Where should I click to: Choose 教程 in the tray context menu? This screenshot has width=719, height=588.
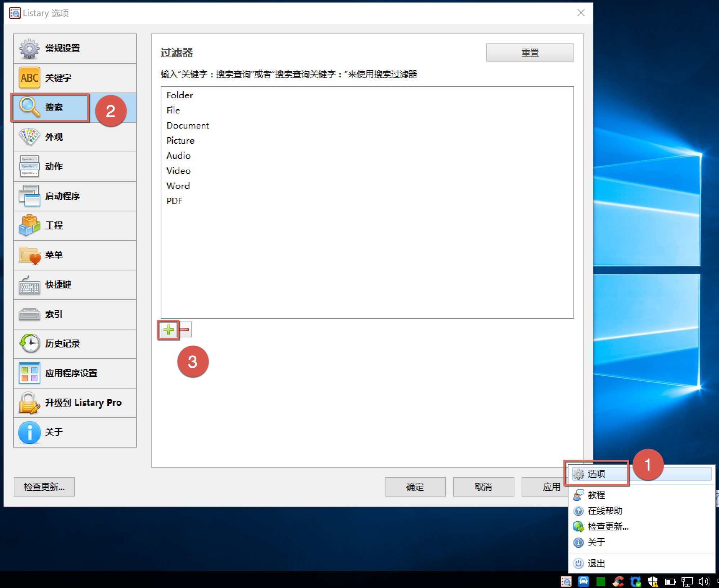tap(642, 495)
